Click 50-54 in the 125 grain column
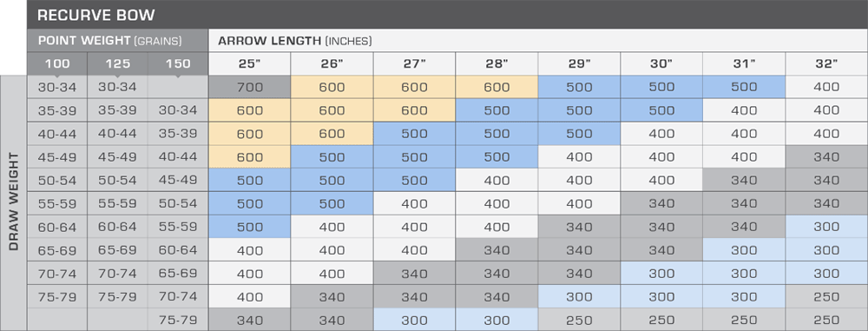The height and width of the screenshot is (331, 868). 117,180
